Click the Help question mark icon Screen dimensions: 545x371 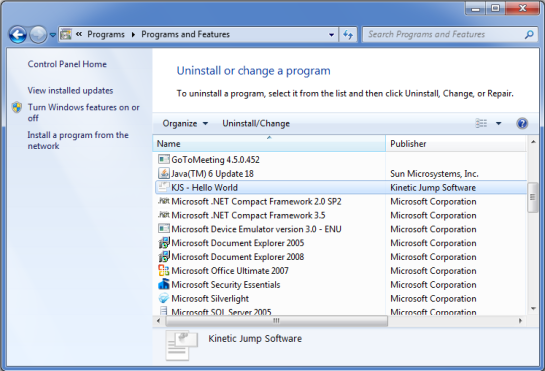click(522, 123)
